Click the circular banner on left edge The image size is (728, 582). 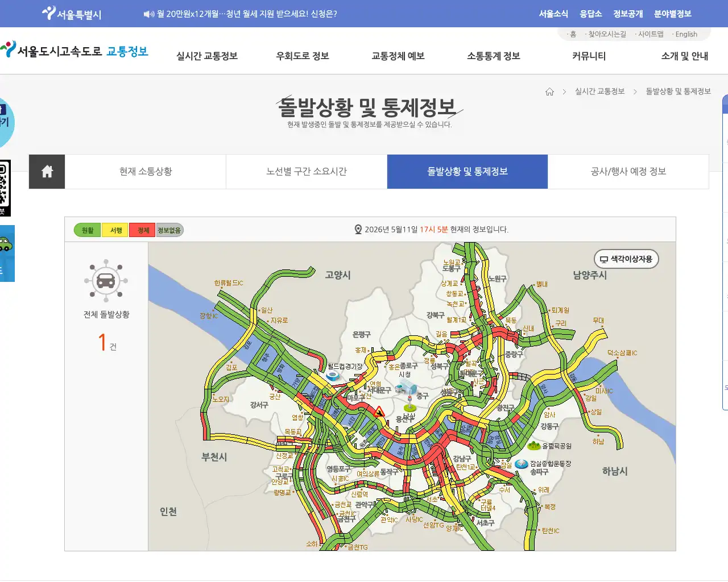(6, 122)
